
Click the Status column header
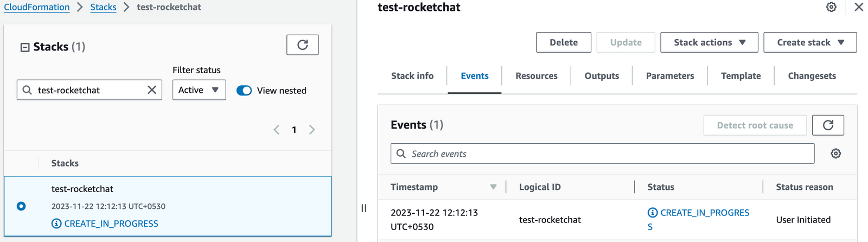click(x=661, y=187)
